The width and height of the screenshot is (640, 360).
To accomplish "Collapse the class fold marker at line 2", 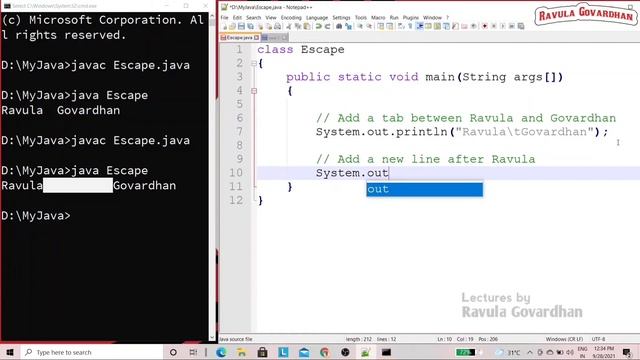I will tap(254, 63).
